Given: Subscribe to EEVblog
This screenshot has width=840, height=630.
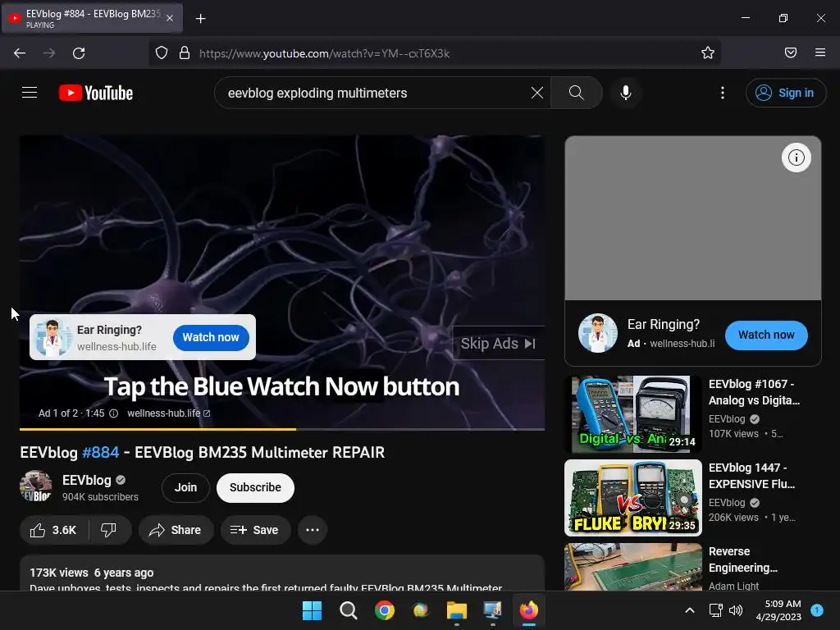Looking at the screenshot, I should (256, 487).
